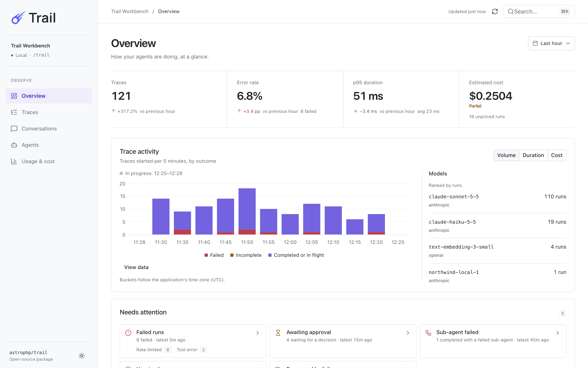Click the Failed runs alert circle icon
588x368 pixels.
(128, 333)
